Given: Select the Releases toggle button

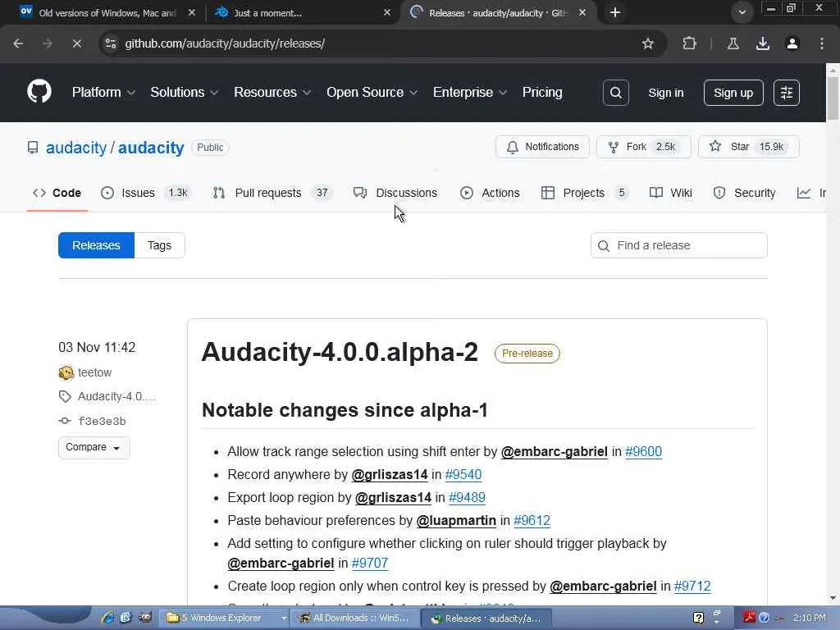Looking at the screenshot, I should [97, 245].
